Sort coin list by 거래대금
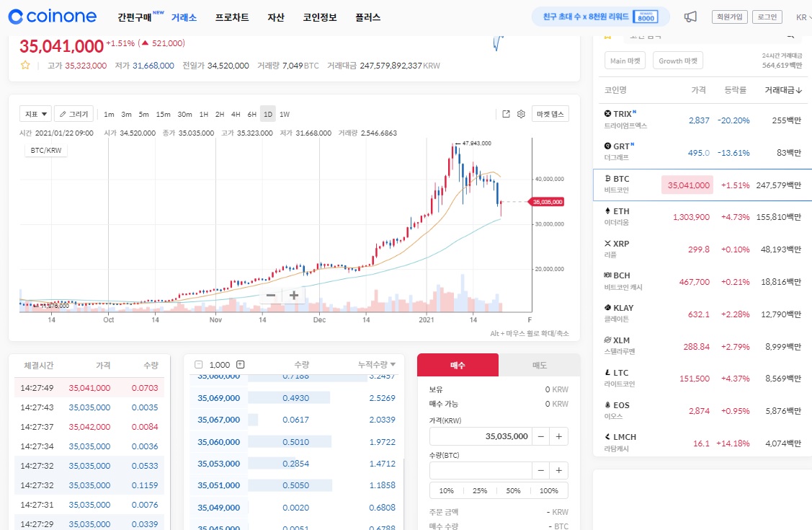The image size is (812, 530). coord(783,90)
